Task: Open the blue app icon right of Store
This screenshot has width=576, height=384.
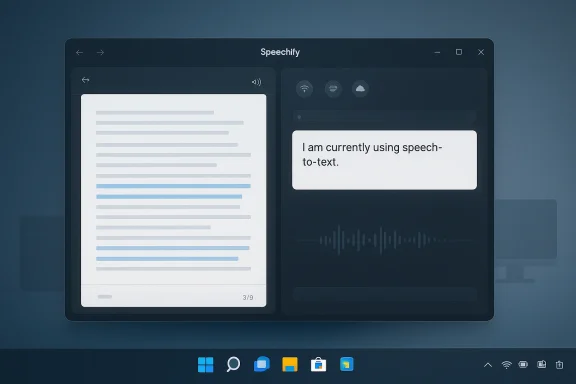Action: point(347,364)
